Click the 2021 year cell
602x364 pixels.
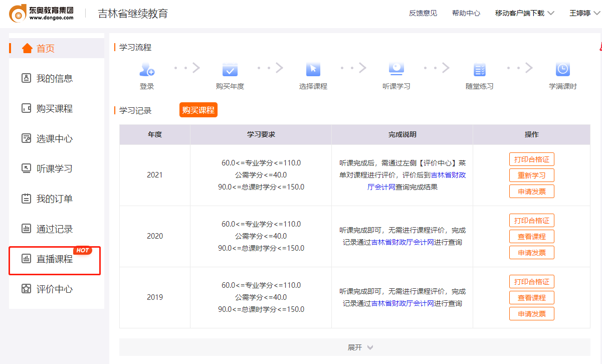[155, 175]
